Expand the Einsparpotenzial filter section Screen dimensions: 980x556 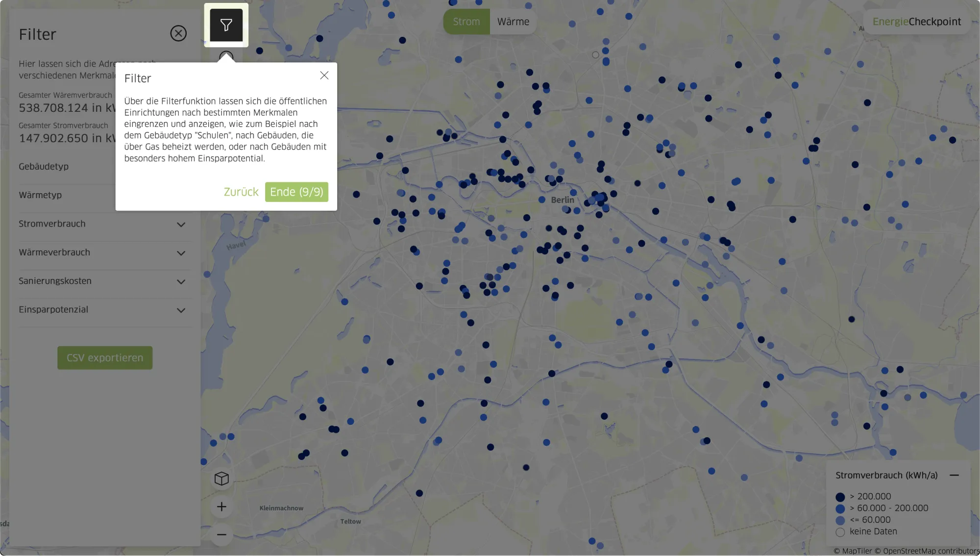pyautogui.click(x=181, y=310)
